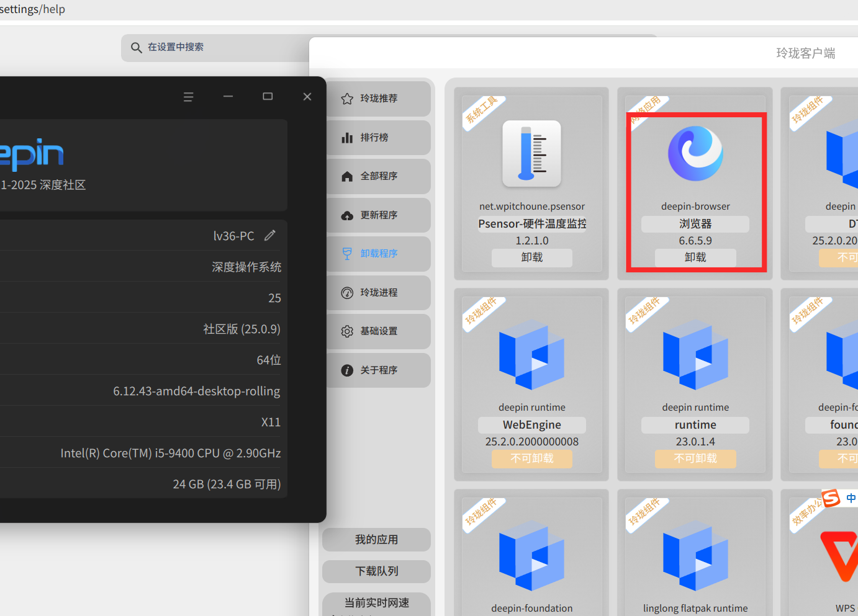Open the hamburger menu in dark window
858x616 pixels.
pos(189,97)
